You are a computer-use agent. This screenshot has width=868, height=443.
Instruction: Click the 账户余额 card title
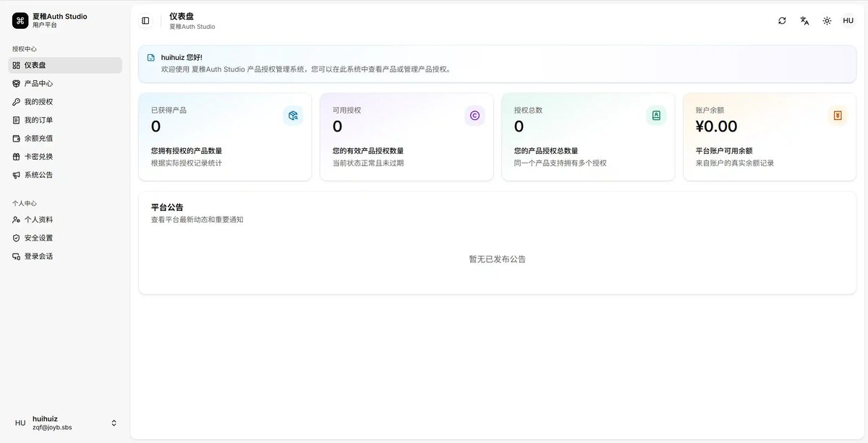(710, 111)
